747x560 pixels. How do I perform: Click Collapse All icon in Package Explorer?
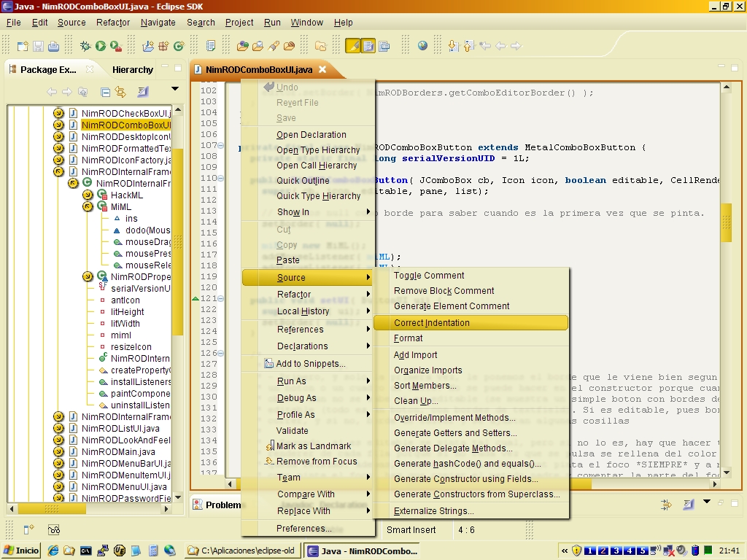[x=105, y=92]
